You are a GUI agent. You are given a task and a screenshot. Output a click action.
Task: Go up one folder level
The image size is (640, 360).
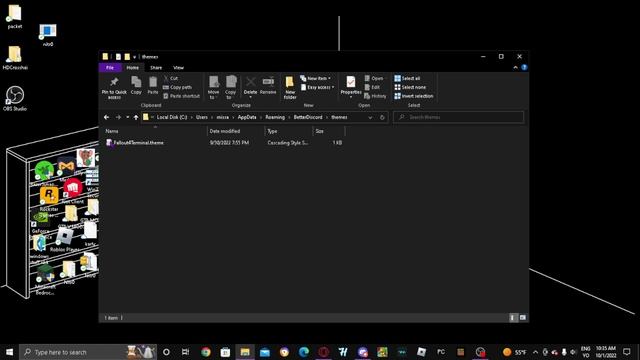[136, 117]
